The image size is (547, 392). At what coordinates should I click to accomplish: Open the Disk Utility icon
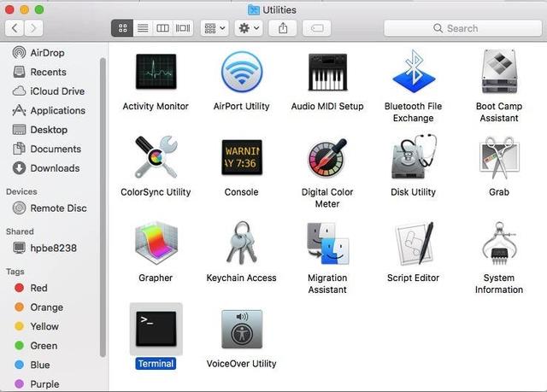coord(413,158)
